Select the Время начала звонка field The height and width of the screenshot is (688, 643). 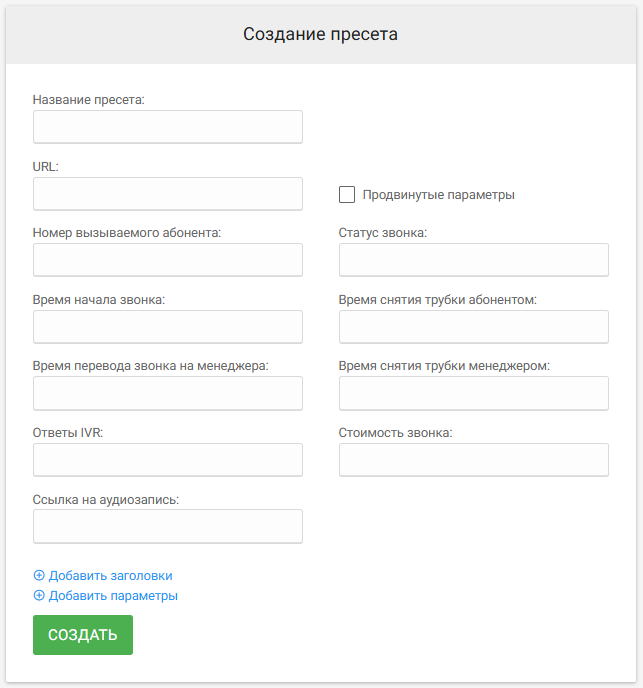pyautogui.click(x=168, y=327)
